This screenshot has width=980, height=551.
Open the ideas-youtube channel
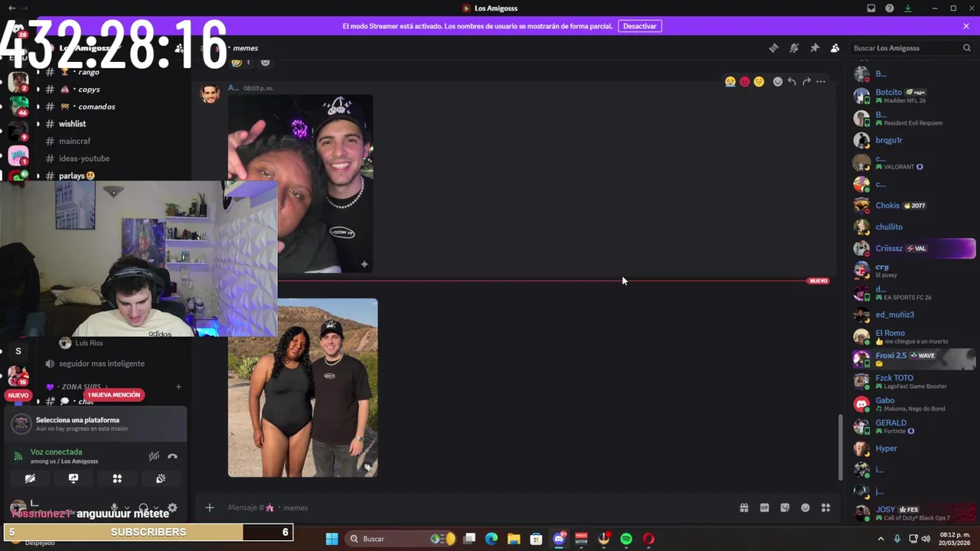(84, 158)
